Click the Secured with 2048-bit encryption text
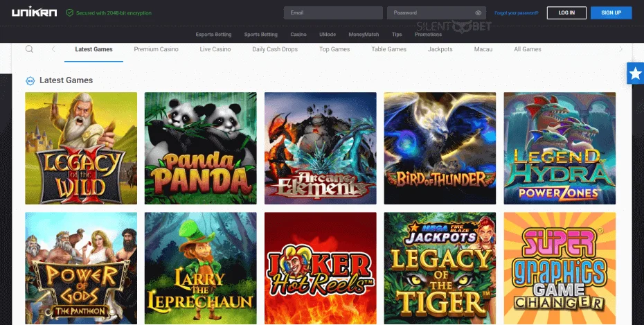Image resolution: width=644 pixels, height=325 pixels. click(114, 12)
